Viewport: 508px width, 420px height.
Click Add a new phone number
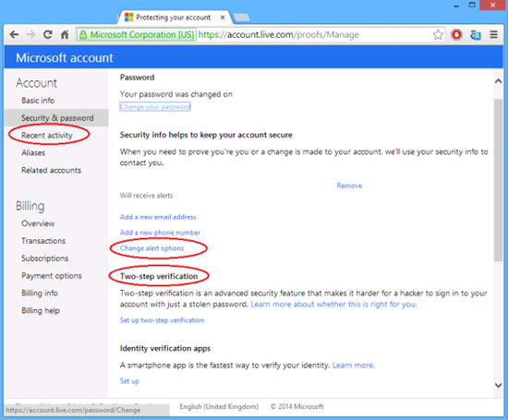[x=160, y=233]
